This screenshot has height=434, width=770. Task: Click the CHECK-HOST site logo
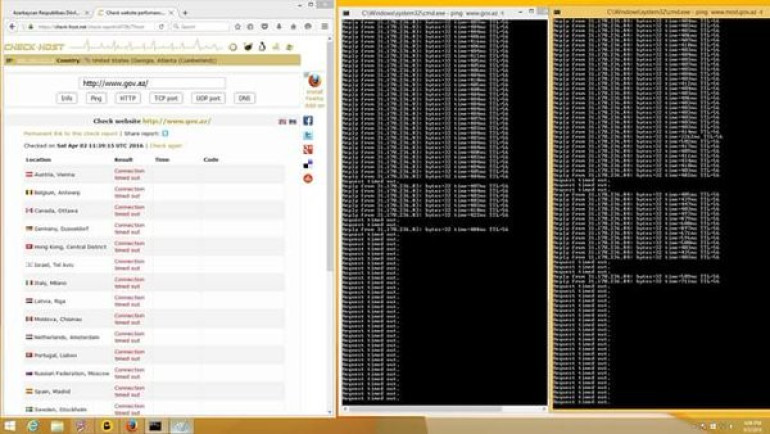click(x=34, y=47)
